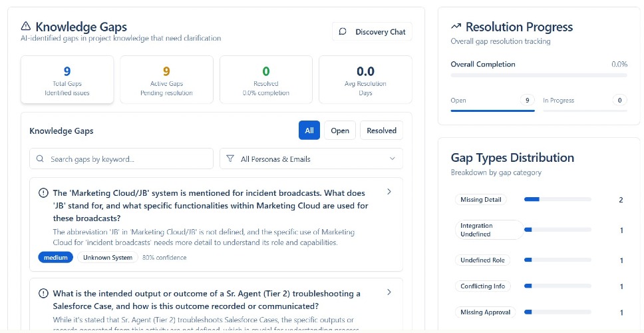Click the Marketing Cloud/JB gap description text
The height and width of the screenshot is (333, 644).
tap(204, 237)
